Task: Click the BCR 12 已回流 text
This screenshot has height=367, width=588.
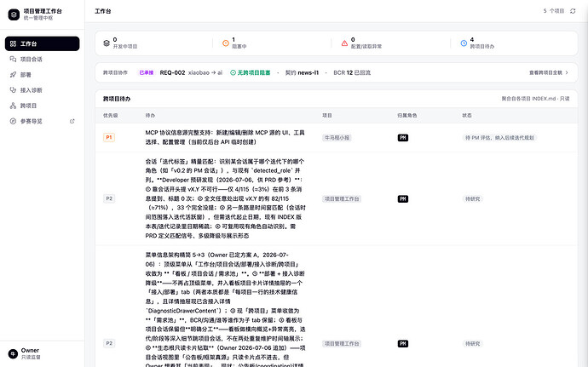Action: click(352, 72)
